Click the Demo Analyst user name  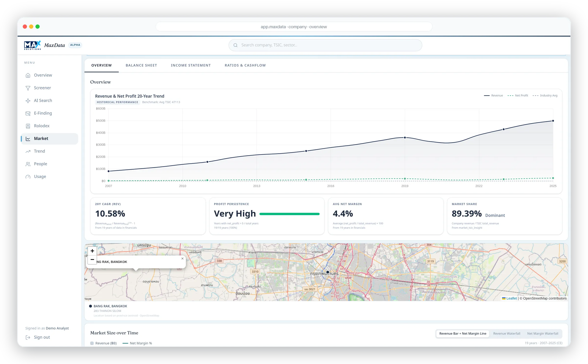tap(57, 328)
